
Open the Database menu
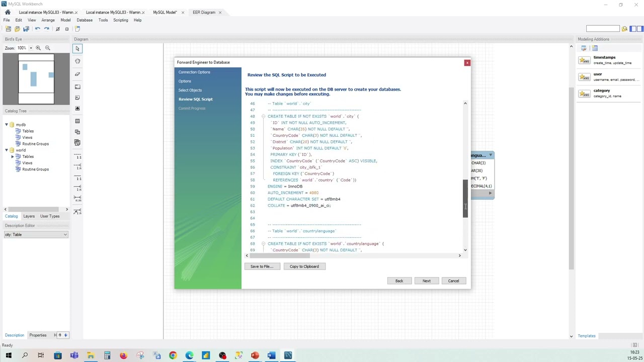pos(85,20)
